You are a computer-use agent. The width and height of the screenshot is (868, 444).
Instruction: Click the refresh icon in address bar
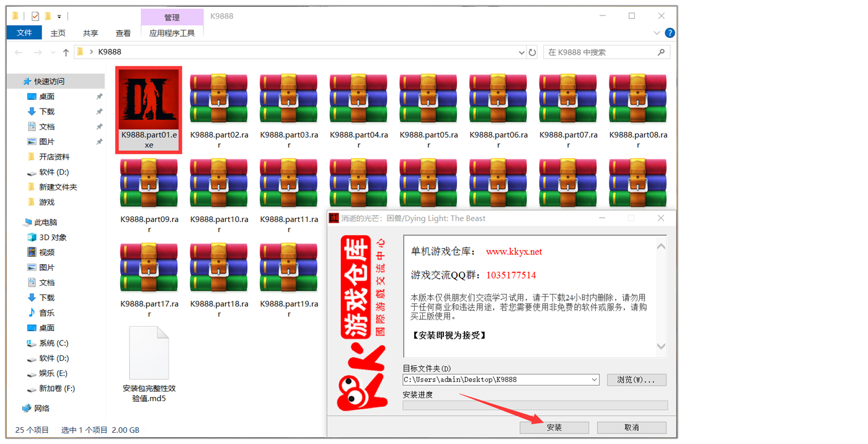point(532,53)
